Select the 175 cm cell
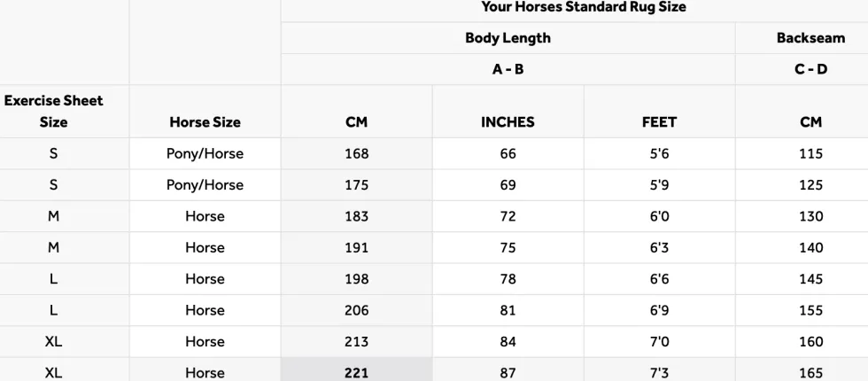This screenshot has width=868, height=381. 356,185
